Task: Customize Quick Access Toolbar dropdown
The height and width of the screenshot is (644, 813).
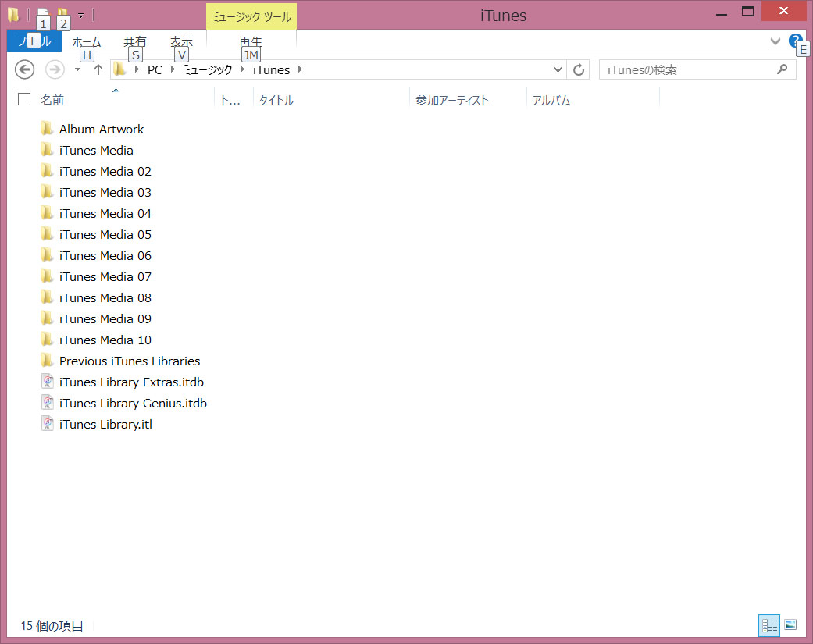Action: pos(81,16)
